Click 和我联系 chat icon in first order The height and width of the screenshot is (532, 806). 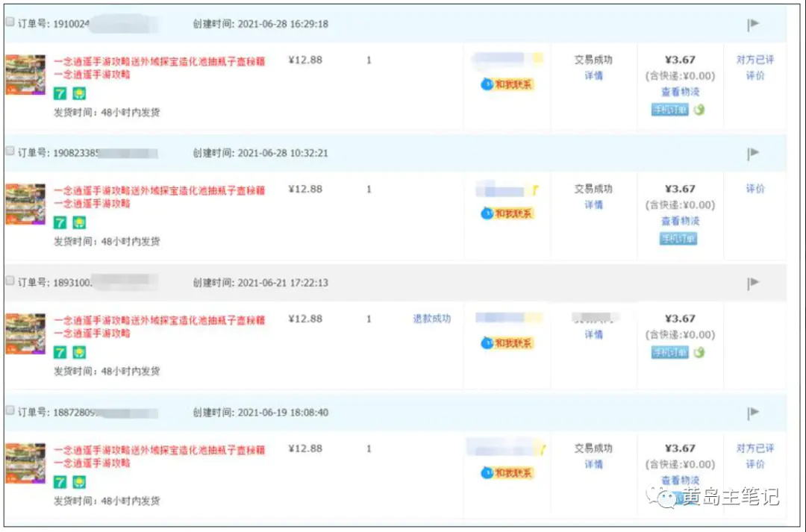click(507, 84)
